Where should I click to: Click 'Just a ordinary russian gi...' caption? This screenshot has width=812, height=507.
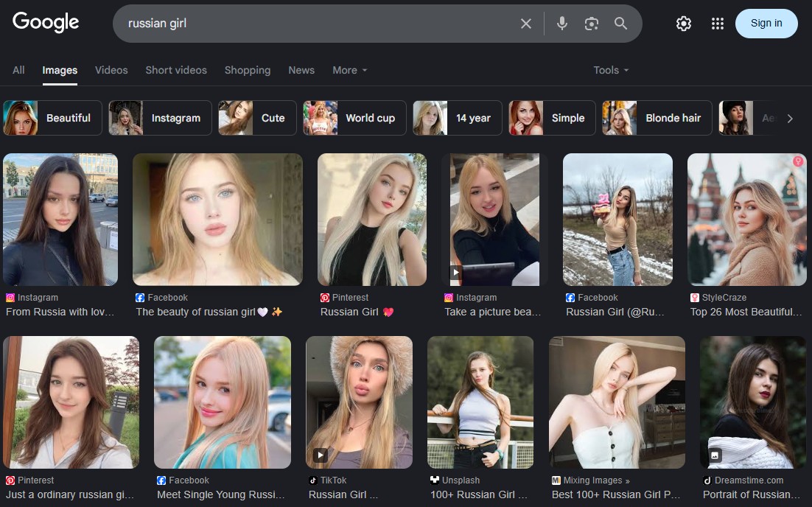click(x=70, y=494)
